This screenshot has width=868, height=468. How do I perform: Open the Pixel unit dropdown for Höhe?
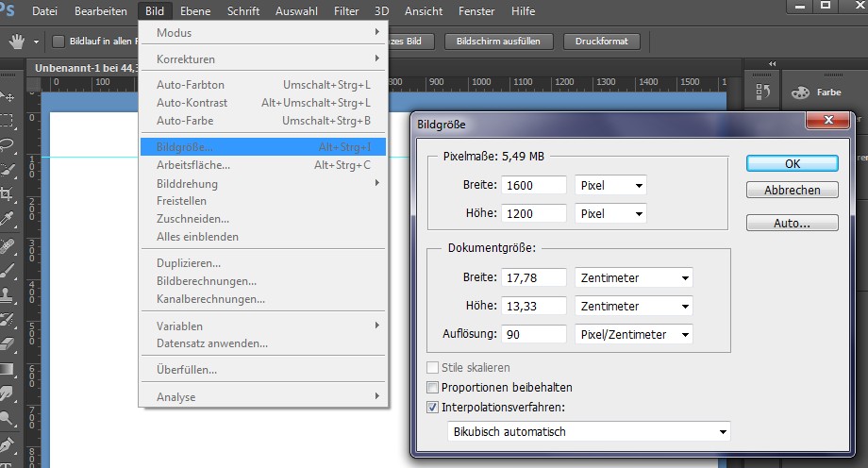coord(610,214)
